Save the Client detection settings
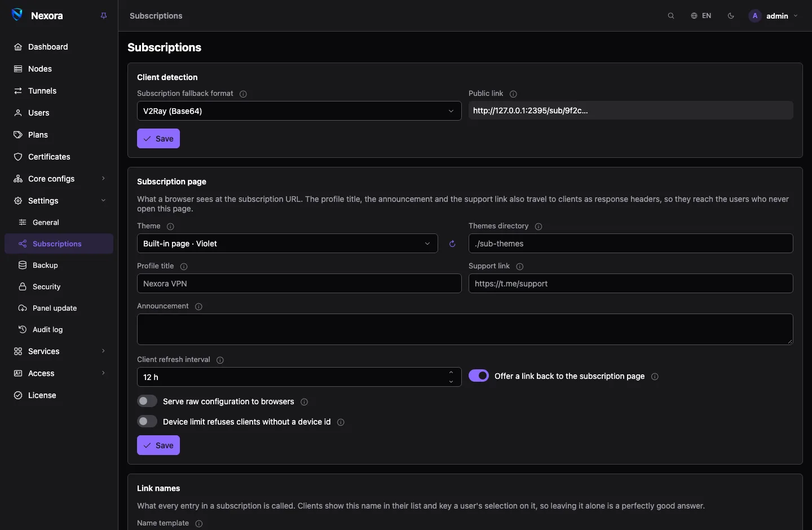 click(158, 139)
